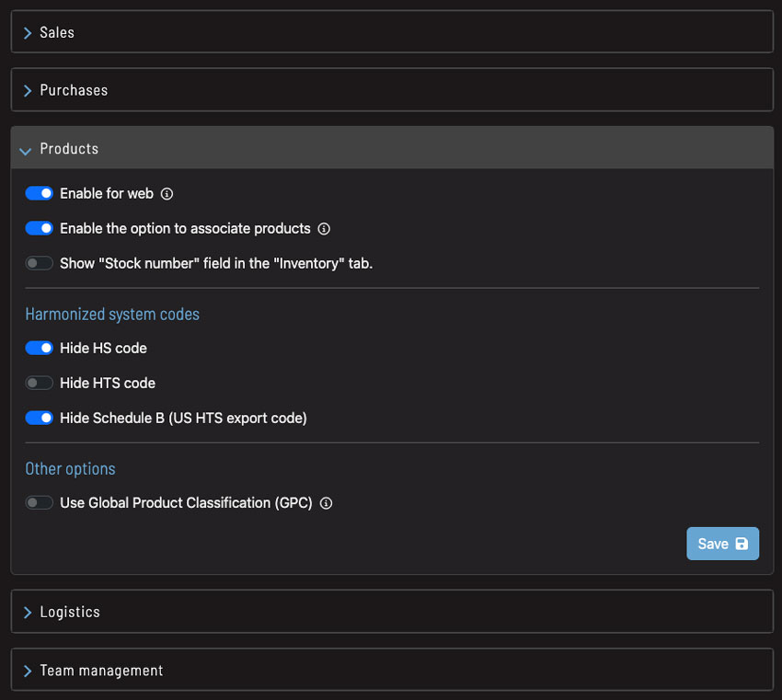Open the Team management panel header
The height and width of the screenshot is (700, 782).
point(392,670)
